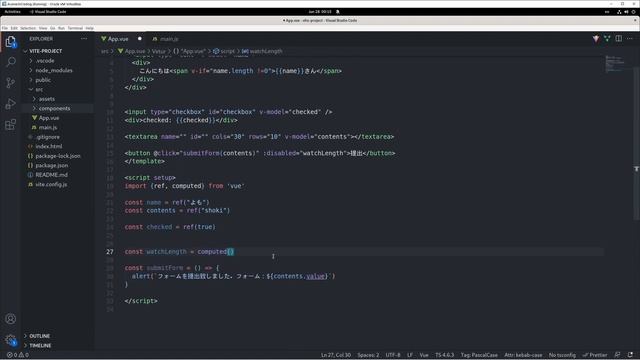The width and height of the screenshot is (640, 360).
Task: Click the Ln 27, Col 30 status item
Action: pos(336,355)
